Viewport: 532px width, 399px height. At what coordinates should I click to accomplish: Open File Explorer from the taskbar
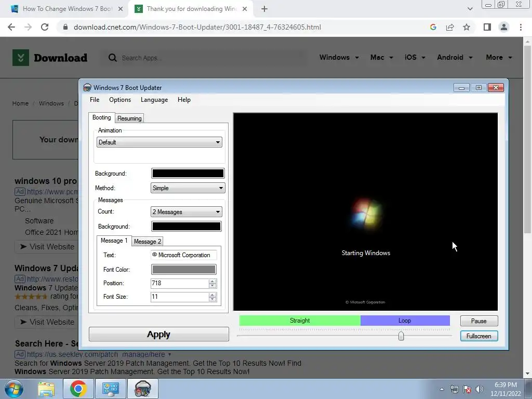pyautogui.click(x=46, y=389)
